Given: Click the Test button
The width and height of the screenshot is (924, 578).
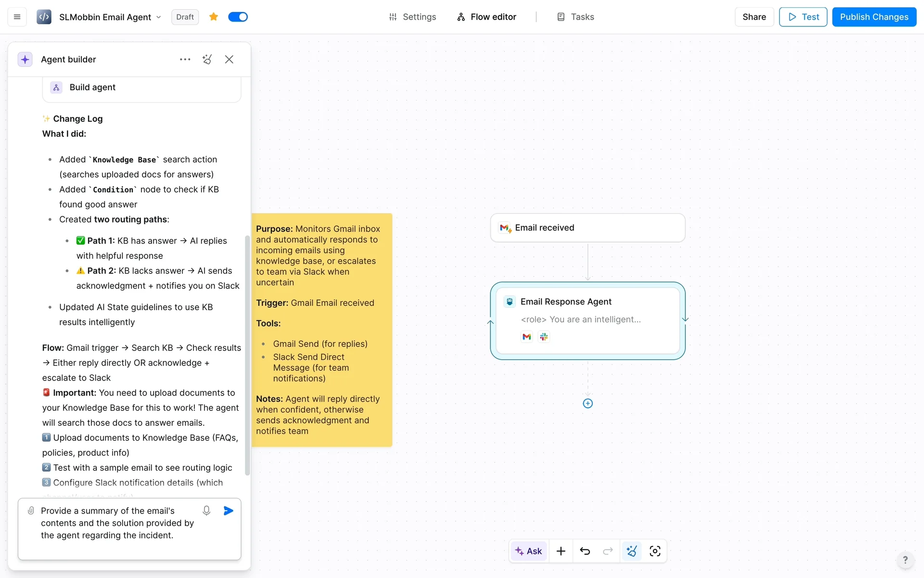Looking at the screenshot, I should pos(803,17).
